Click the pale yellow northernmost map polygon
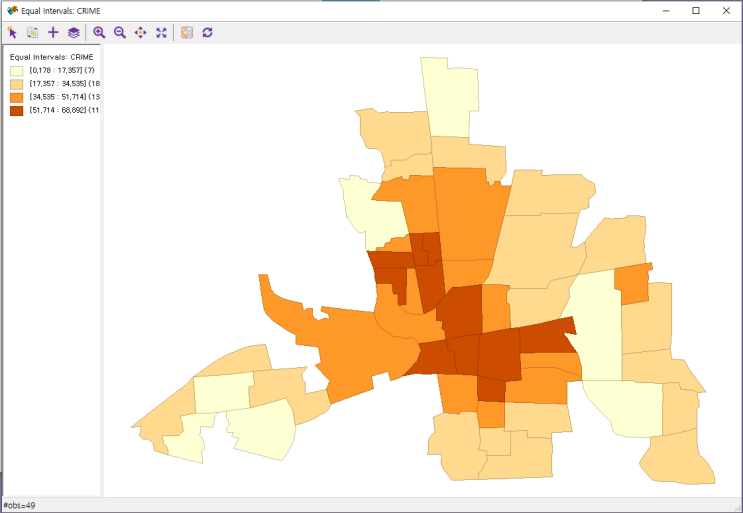The width and height of the screenshot is (743, 513). coord(449,99)
